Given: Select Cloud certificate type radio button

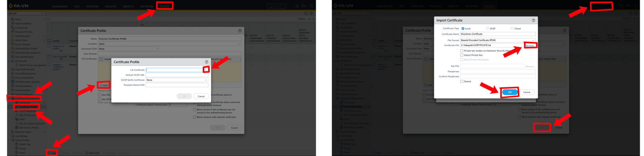Looking at the screenshot, I should coord(512,28).
